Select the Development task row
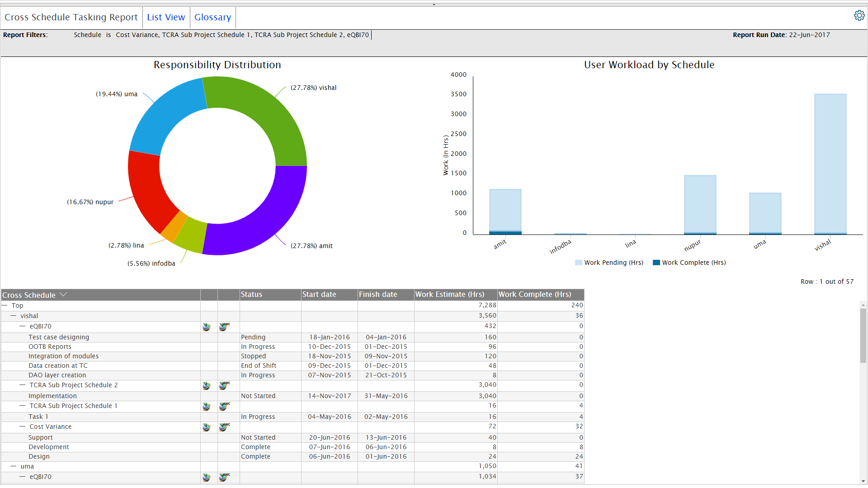This screenshot has width=868, height=488. (x=292, y=447)
